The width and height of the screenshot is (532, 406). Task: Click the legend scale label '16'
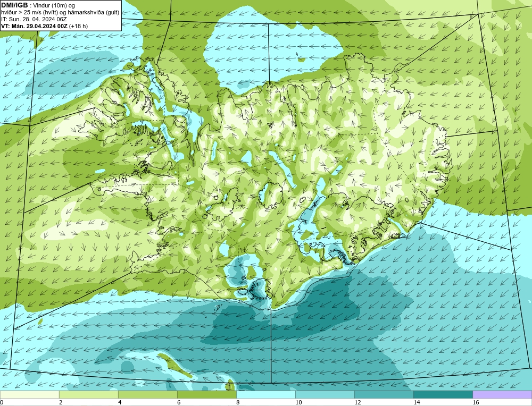coord(476,402)
